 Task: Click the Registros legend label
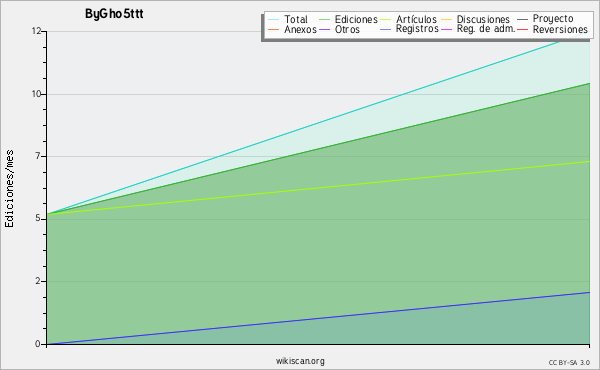[x=417, y=29]
